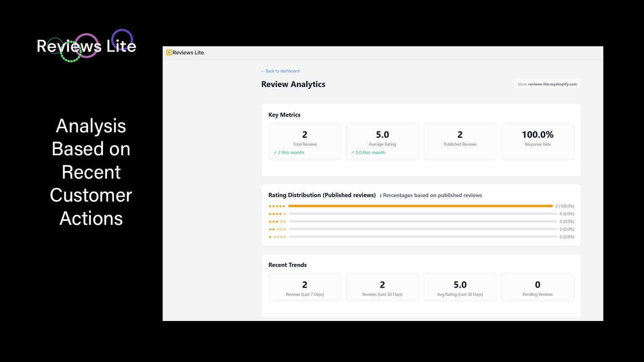This screenshot has width=644, height=362.
Task: Open the Published Reviews metric card
Action: [460, 141]
